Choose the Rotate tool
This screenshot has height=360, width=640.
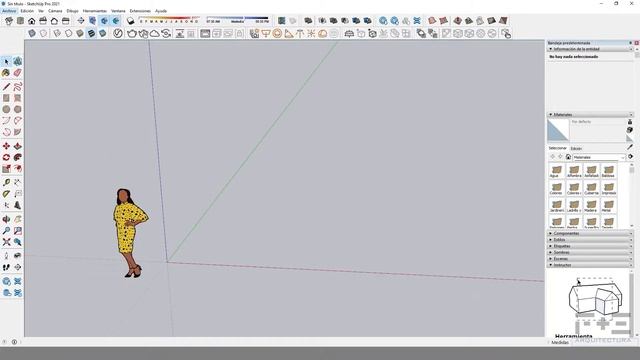[6, 158]
